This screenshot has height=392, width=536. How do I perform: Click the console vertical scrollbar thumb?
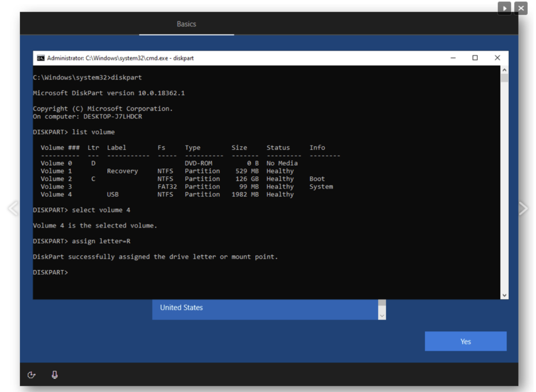pos(504,79)
